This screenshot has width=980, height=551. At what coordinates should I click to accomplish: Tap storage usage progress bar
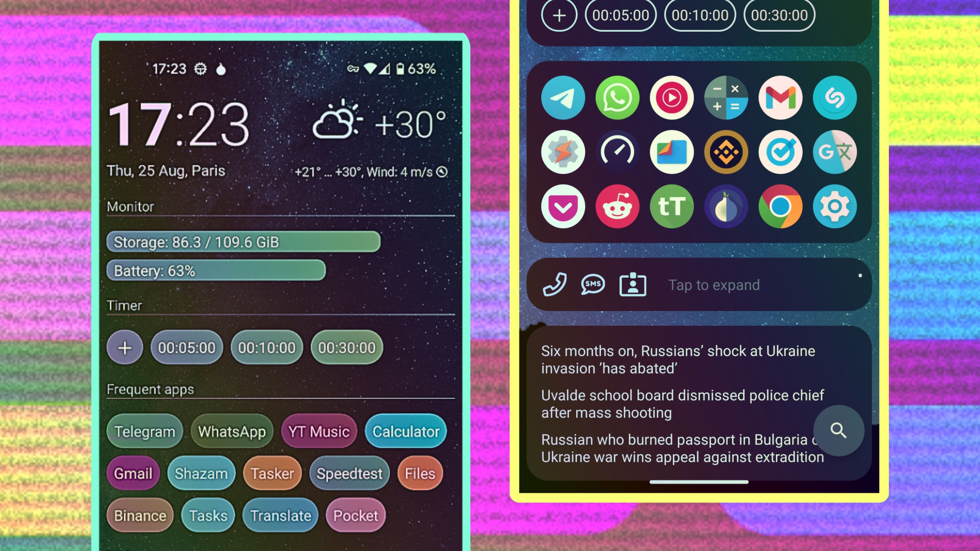click(244, 241)
